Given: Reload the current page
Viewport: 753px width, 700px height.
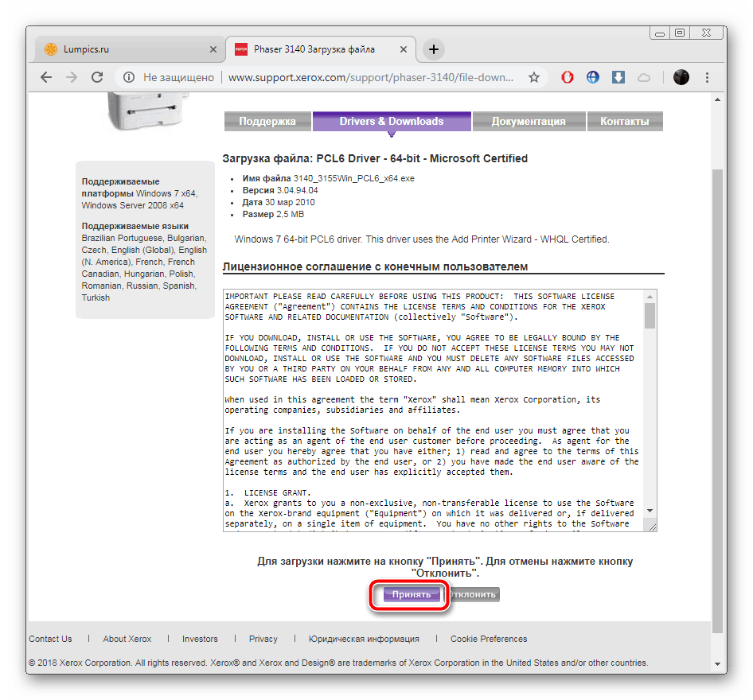Looking at the screenshot, I should coord(97,77).
